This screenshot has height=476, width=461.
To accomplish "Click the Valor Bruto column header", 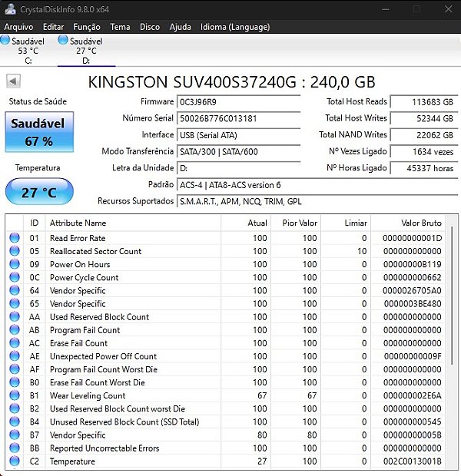I will (x=408, y=223).
